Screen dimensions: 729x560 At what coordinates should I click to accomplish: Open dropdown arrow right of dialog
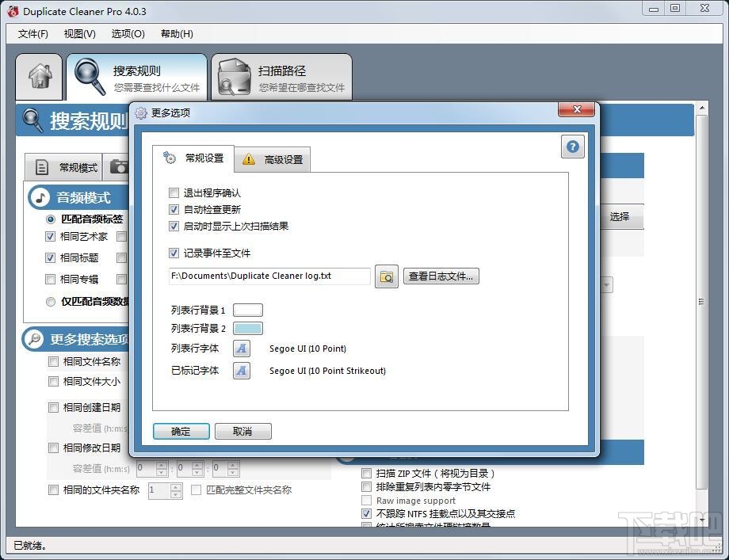coord(607,285)
